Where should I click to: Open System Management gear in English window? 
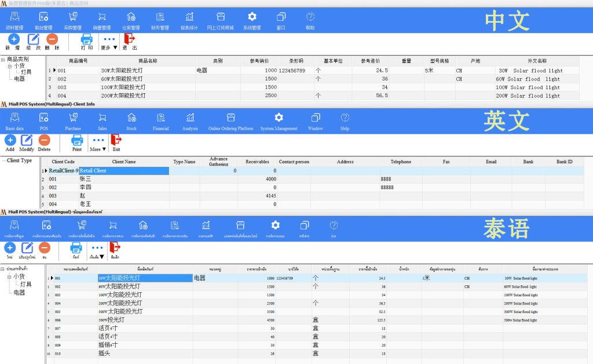[x=279, y=118]
